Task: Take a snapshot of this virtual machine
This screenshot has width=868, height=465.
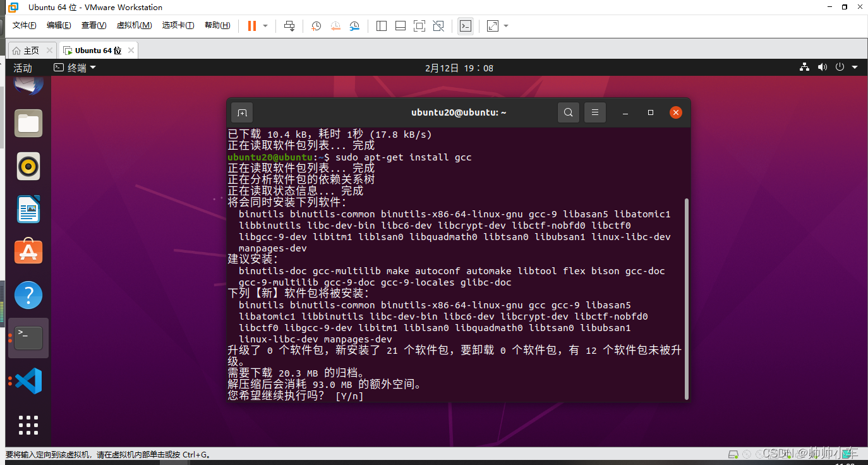Action: coord(316,26)
